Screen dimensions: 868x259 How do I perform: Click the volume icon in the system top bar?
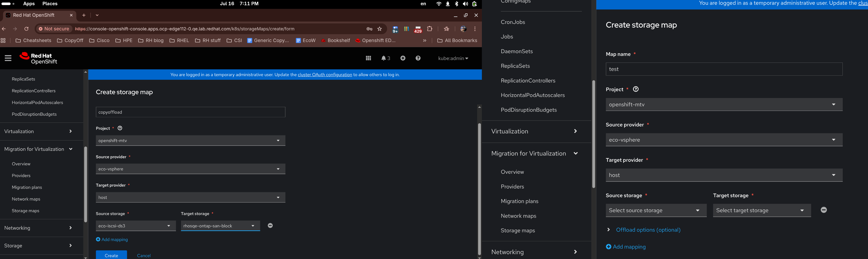point(465,4)
